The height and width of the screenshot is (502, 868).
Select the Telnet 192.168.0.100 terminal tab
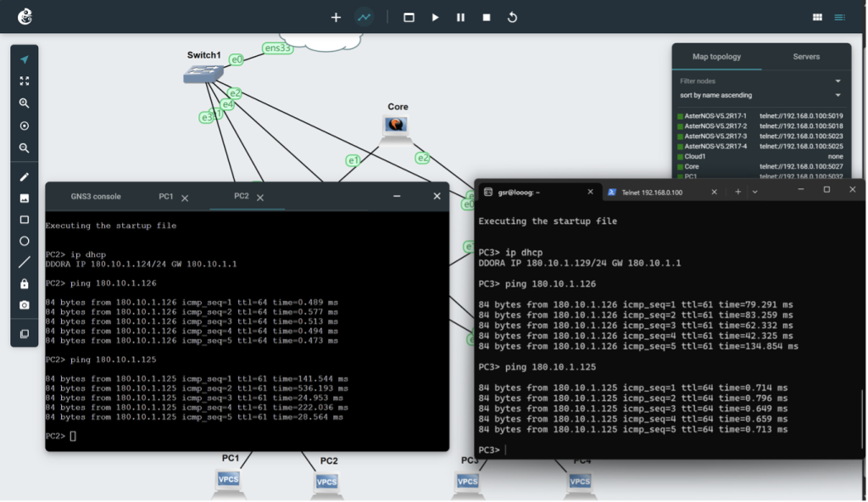pos(652,192)
